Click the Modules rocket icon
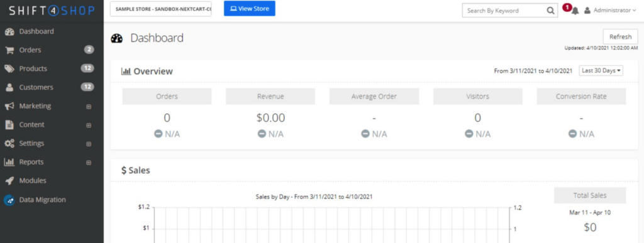The width and height of the screenshot is (644, 243). point(9,181)
